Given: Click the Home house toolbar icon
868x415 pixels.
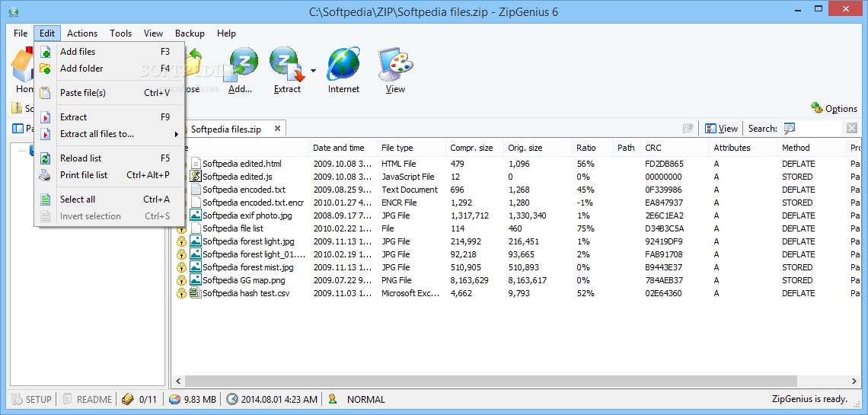Looking at the screenshot, I should [24, 64].
